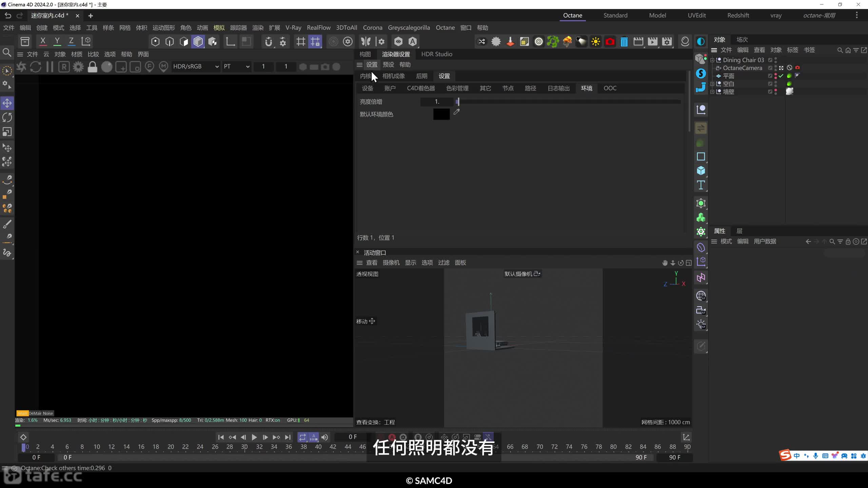Toggle timeline loop playback button
Screen dimensions: 868x488
(x=302, y=437)
